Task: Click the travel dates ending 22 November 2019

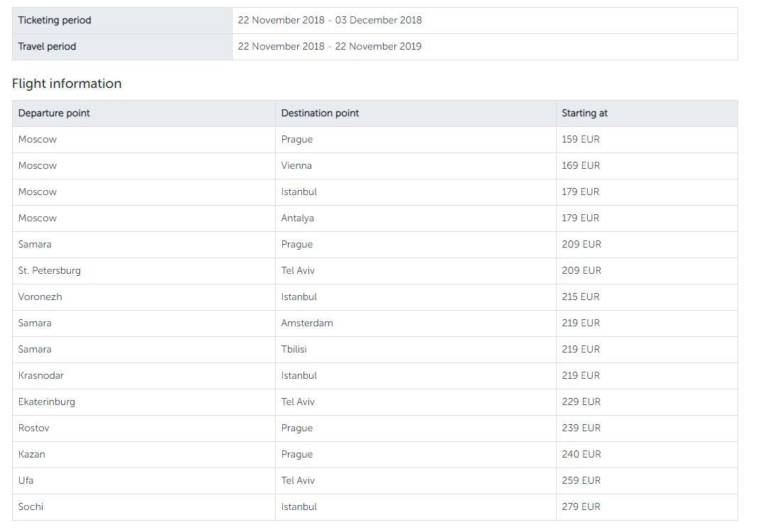Action: [x=330, y=47]
